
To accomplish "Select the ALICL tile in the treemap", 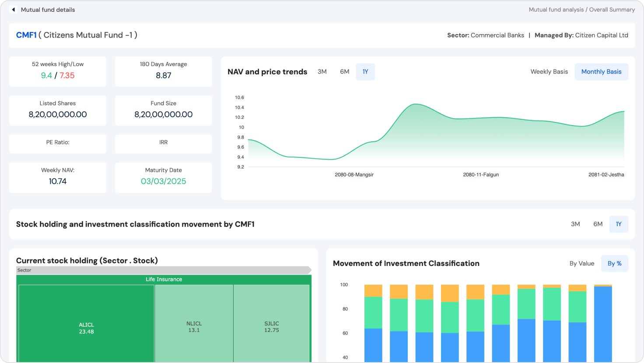I will click(x=86, y=328).
